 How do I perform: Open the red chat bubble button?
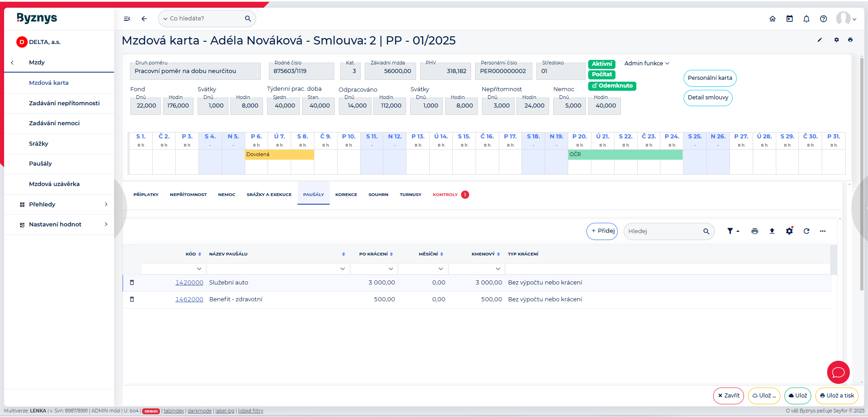click(838, 373)
